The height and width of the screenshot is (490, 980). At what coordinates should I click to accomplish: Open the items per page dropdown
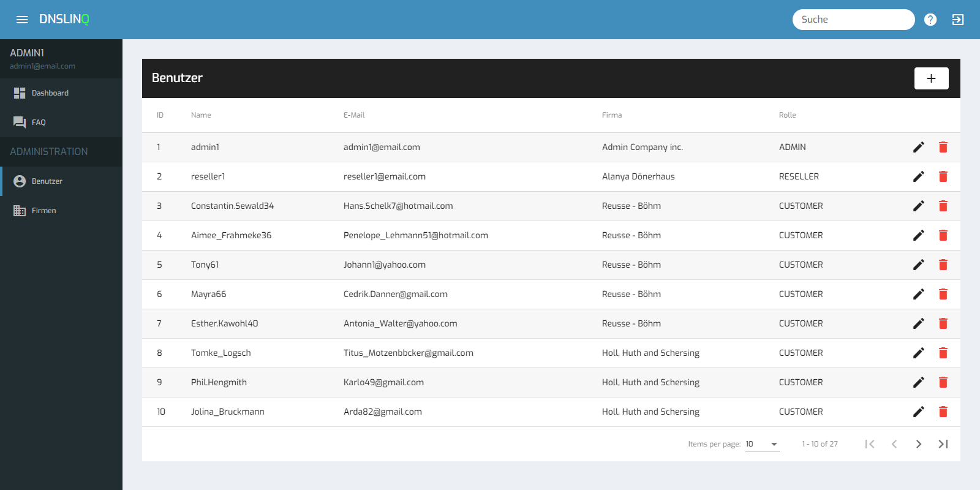762,444
